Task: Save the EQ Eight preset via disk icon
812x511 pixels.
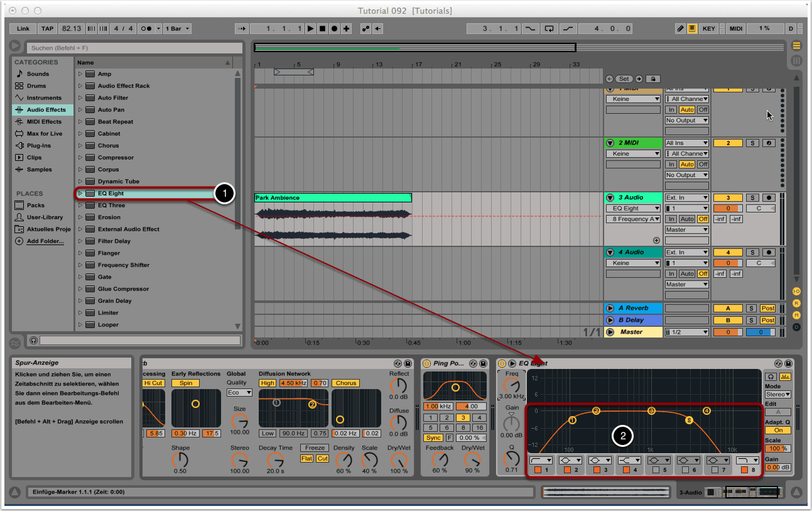Action: [789, 363]
